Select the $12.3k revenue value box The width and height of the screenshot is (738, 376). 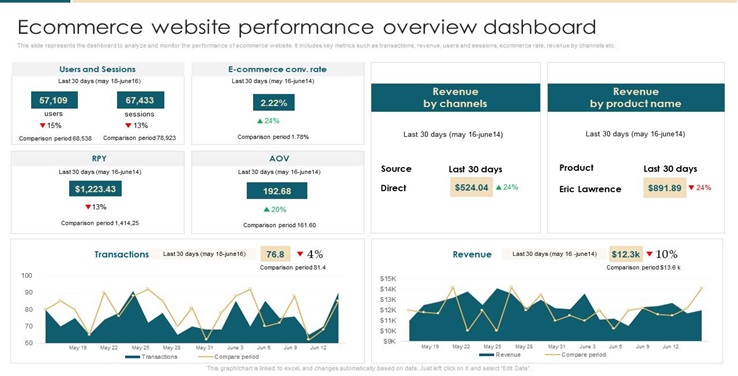(626, 255)
